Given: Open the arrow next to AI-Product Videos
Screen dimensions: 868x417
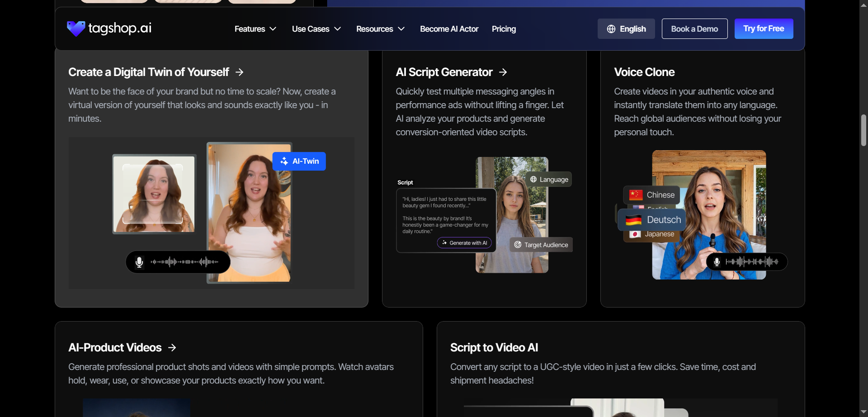Looking at the screenshot, I should coord(172,347).
